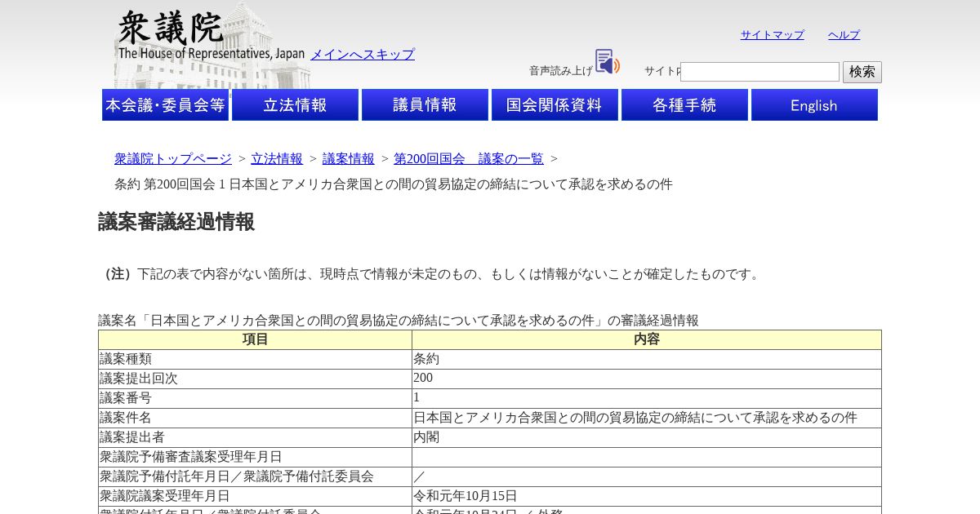Image resolution: width=980 pixels, height=514 pixels.
Task: Open the 立法情報 menu tab
Action: tap(295, 105)
